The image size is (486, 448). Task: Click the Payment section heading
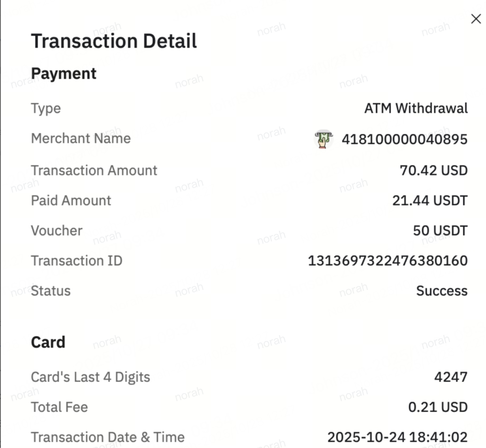(64, 73)
